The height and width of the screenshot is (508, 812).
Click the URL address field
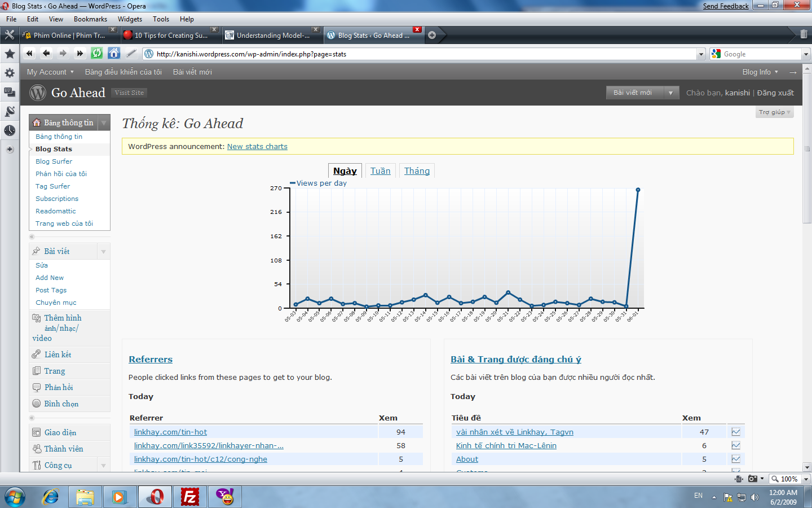423,54
